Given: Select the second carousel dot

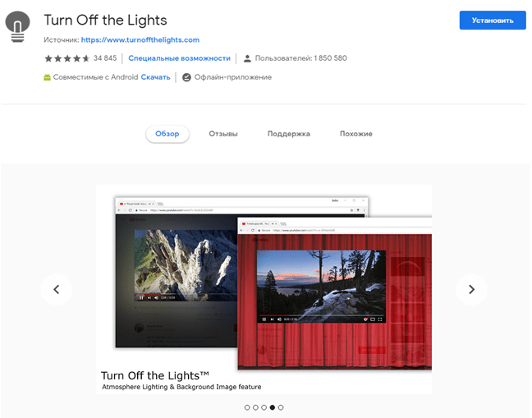Looking at the screenshot, I should (255, 407).
